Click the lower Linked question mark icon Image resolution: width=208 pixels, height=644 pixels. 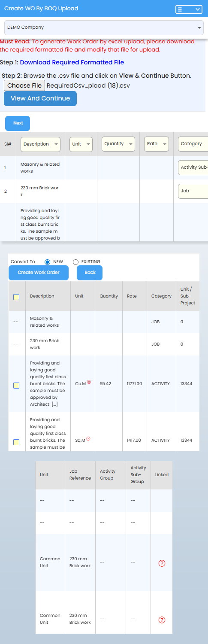click(x=162, y=620)
